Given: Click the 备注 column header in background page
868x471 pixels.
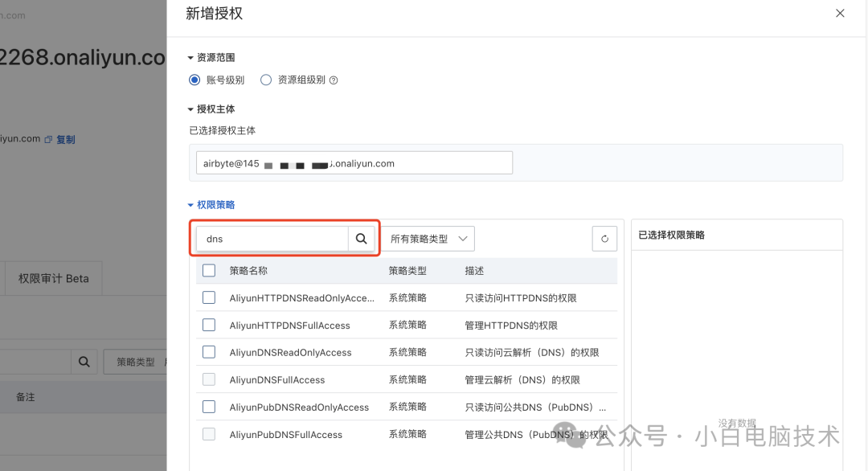Looking at the screenshot, I should [26, 397].
